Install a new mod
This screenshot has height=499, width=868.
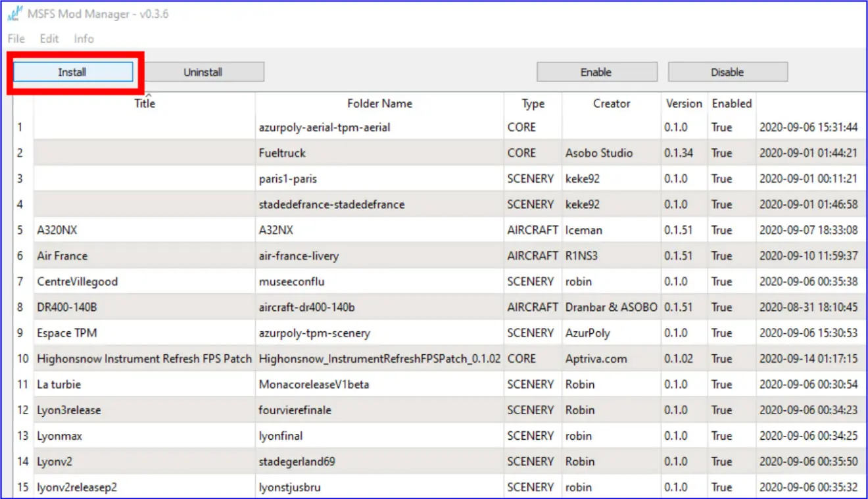click(x=72, y=72)
